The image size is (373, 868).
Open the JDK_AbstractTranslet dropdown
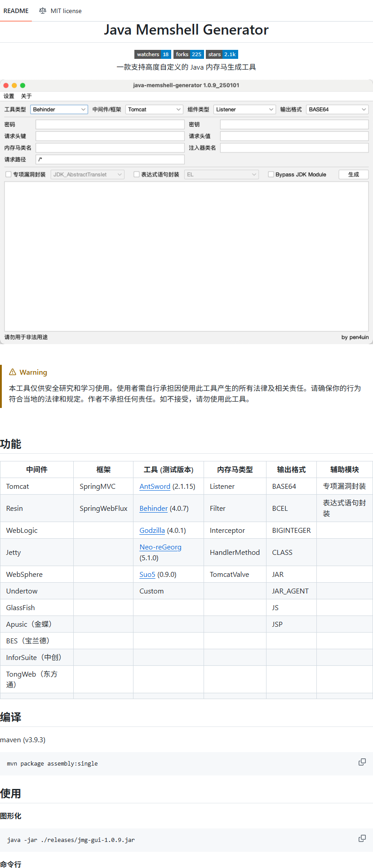[88, 174]
